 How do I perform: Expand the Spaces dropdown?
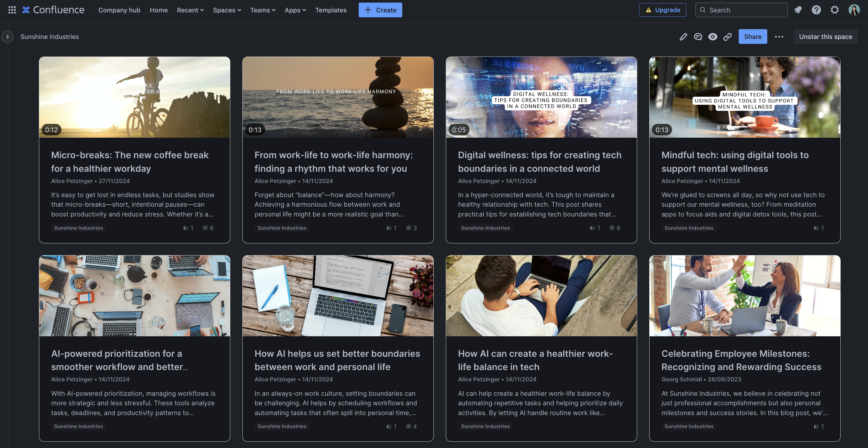pyautogui.click(x=227, y=10)
